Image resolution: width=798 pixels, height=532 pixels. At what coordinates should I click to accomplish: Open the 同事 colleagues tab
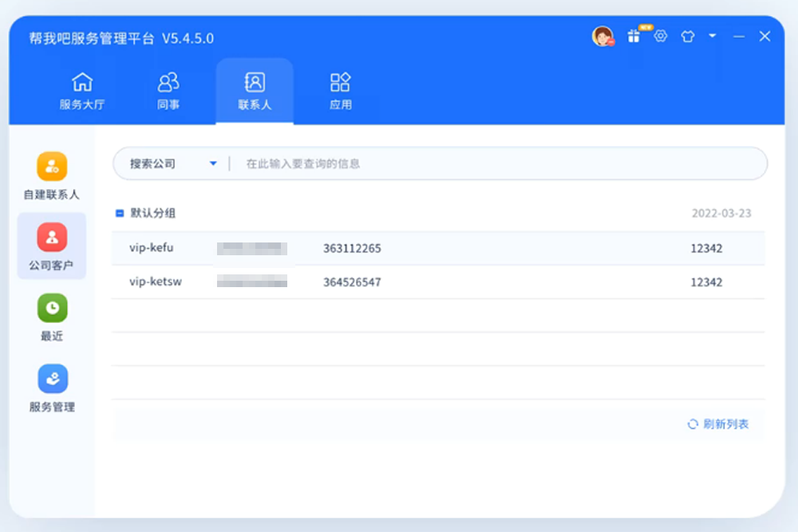pos(168,89)
